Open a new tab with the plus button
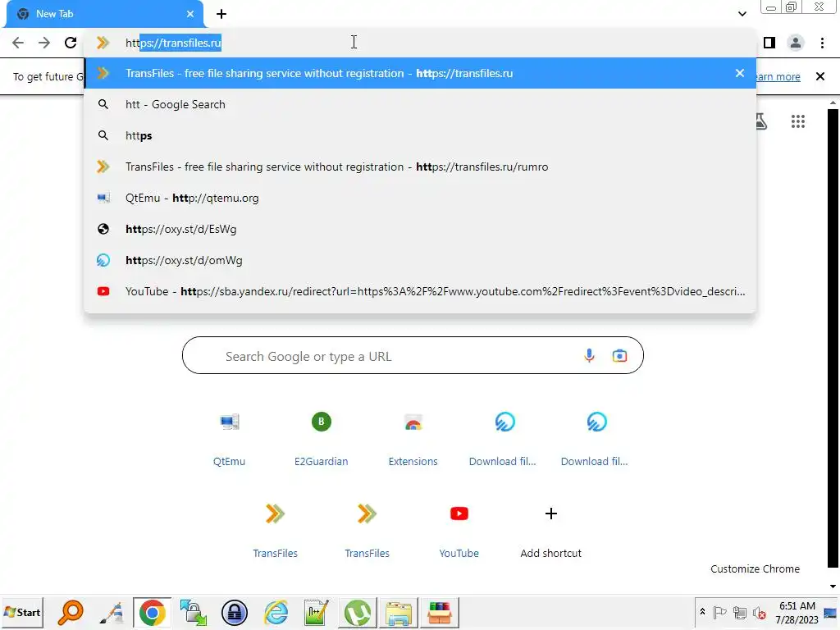Image resolution: width=840 pixels, height=630 pixels. pos(221,15)
